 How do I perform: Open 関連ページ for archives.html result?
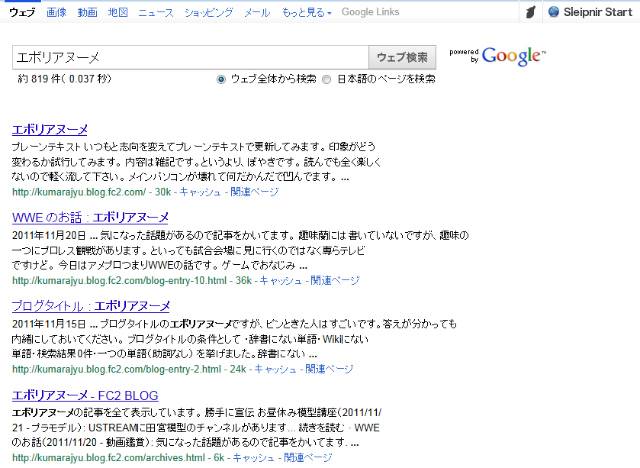click(308, 458)
